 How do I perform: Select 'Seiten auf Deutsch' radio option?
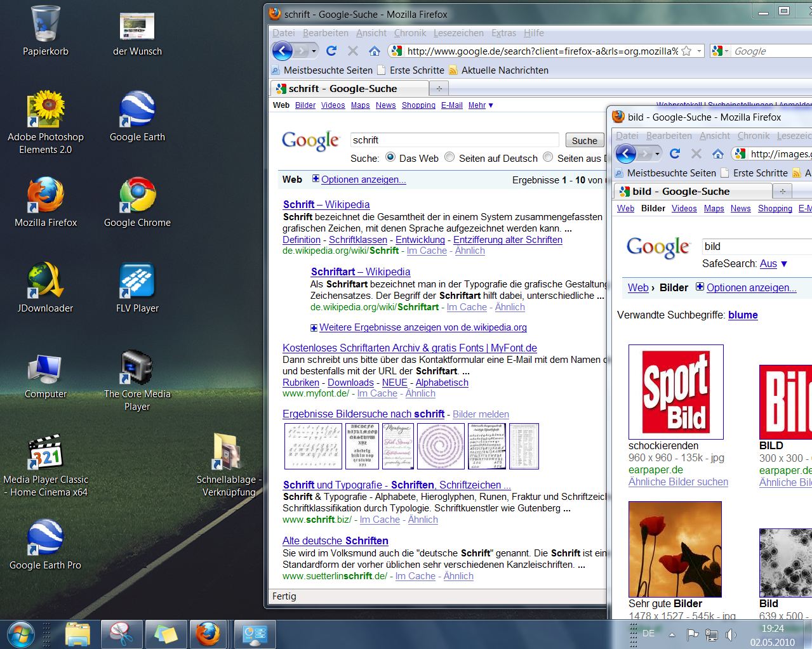click(x=449, y=157)
